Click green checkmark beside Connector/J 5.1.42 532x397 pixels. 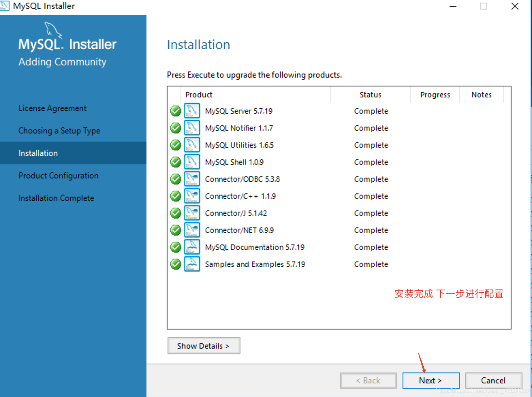(176, 213)
